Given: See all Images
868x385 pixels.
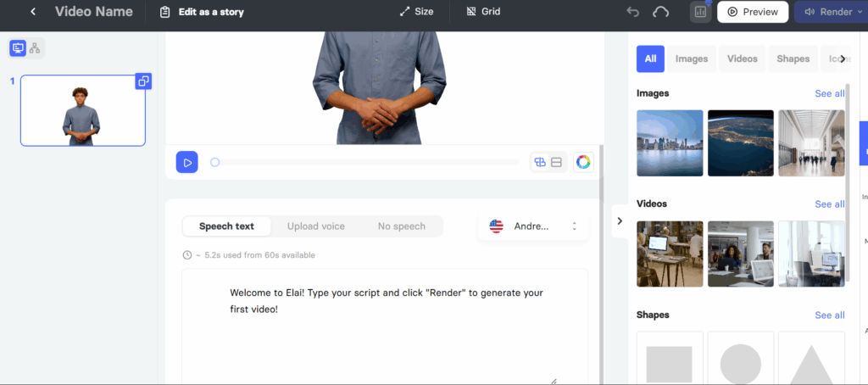Looking at the screenshot, I should tap(829, 93).
